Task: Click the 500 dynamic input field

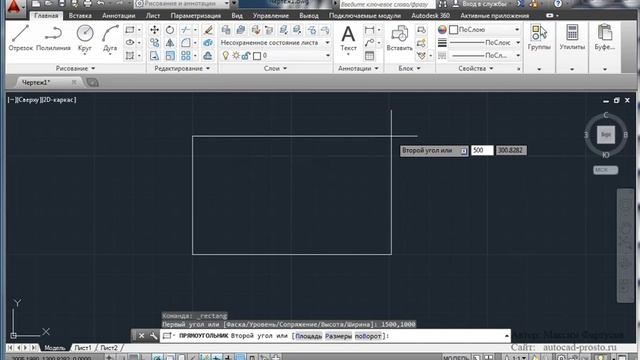Action: pyautogui.click(x=482, y=150)
